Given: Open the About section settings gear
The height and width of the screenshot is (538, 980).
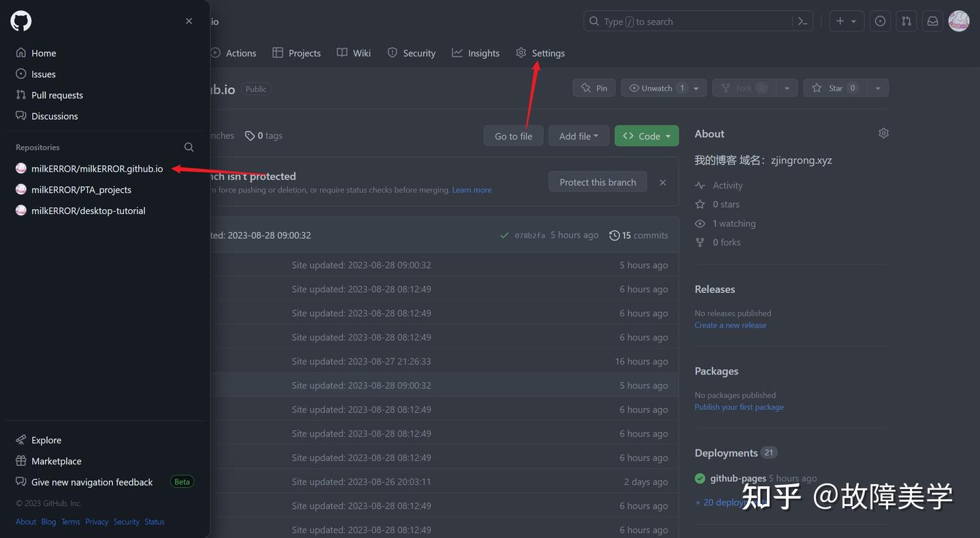Looking at the screenshot, I should (x=883, y=133).
